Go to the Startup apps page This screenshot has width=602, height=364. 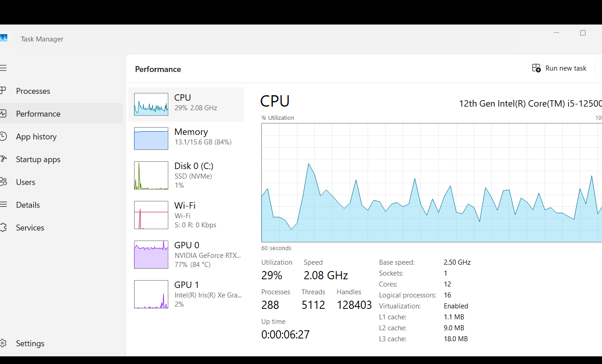[x=38, y=159]
